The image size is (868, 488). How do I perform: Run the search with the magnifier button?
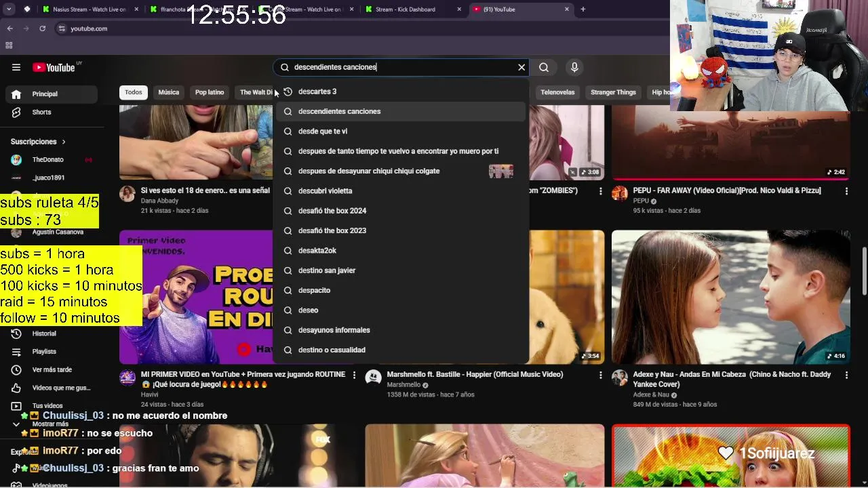[544, 67]
